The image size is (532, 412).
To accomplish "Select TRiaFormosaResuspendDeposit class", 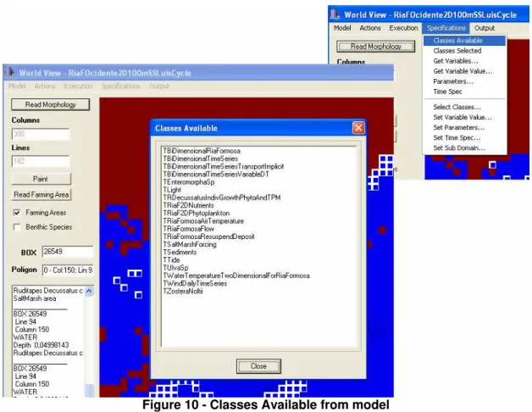I will (x=208, y=237).
